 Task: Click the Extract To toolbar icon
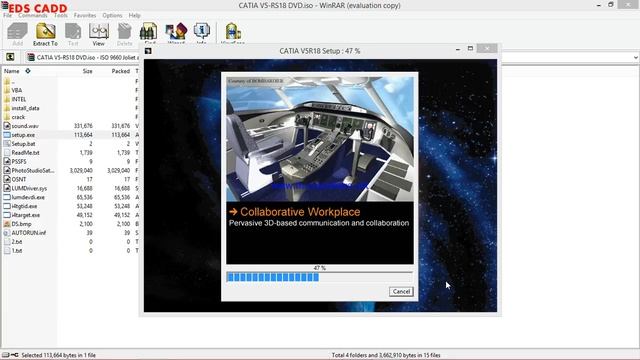45,31
